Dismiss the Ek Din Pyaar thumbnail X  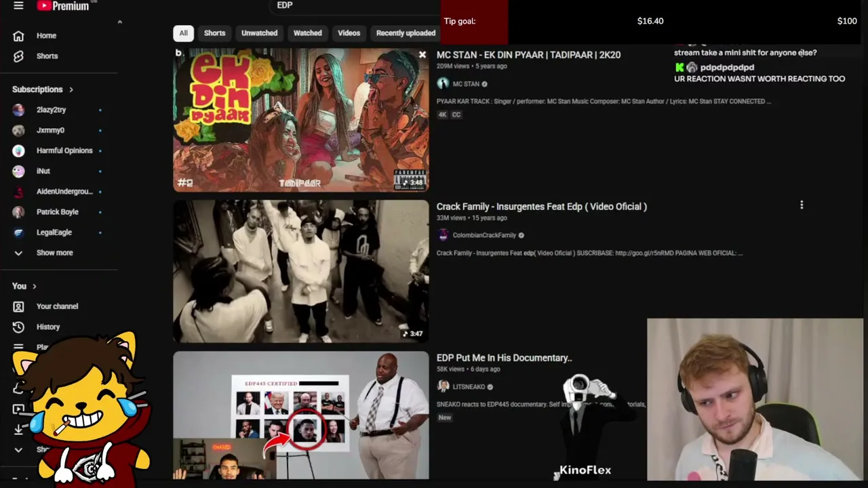[422, 54]
